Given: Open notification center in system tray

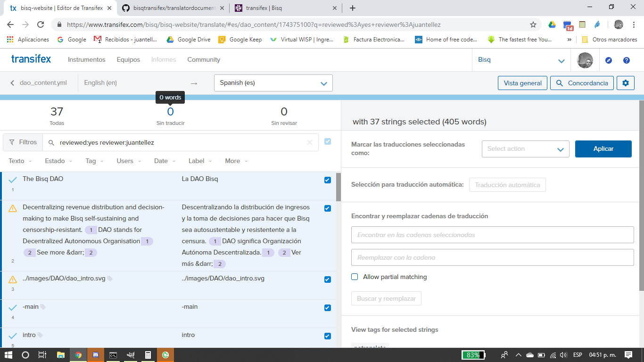Looking at the screenshot, I should tap(628, 355).
